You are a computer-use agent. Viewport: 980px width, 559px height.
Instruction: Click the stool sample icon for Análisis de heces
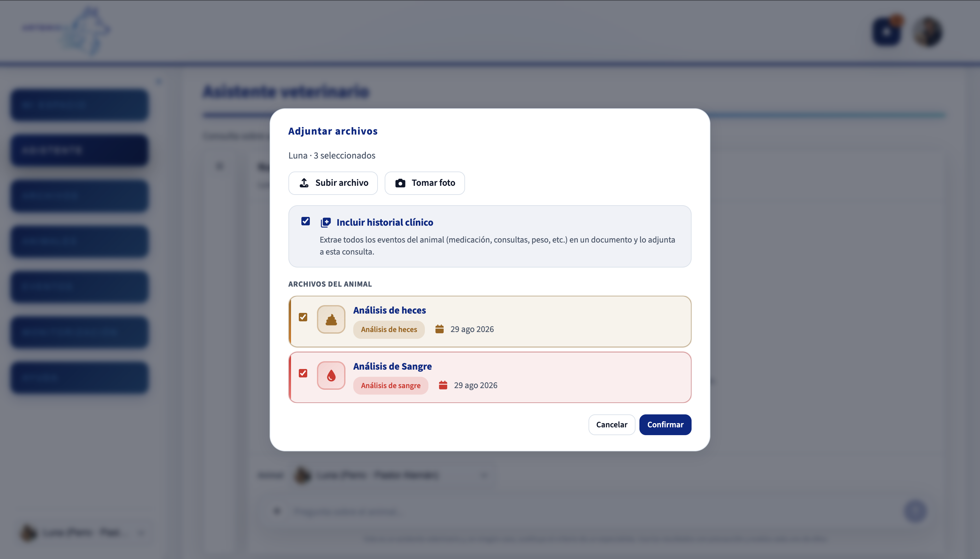point(331,319)
